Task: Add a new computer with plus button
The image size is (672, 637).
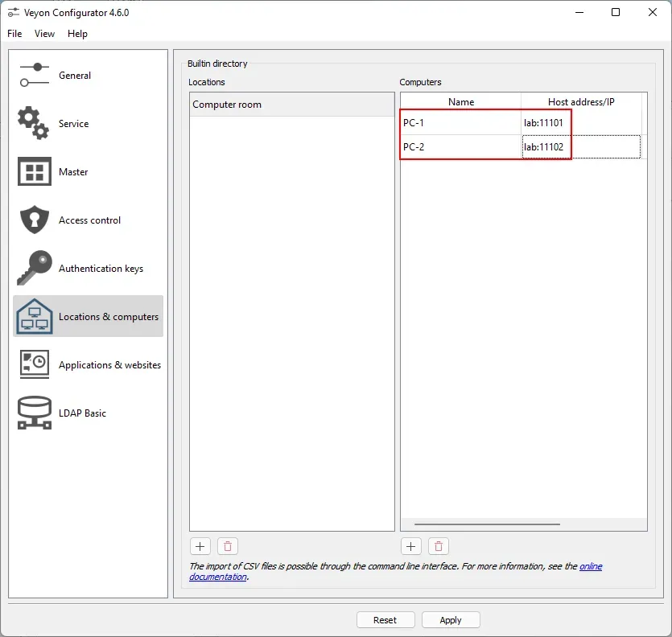Action: (x=411, y=546)
